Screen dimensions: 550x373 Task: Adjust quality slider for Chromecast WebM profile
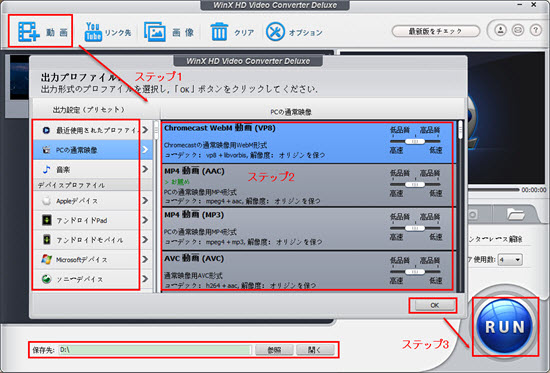pyautogui.click(x=415, y=141)
